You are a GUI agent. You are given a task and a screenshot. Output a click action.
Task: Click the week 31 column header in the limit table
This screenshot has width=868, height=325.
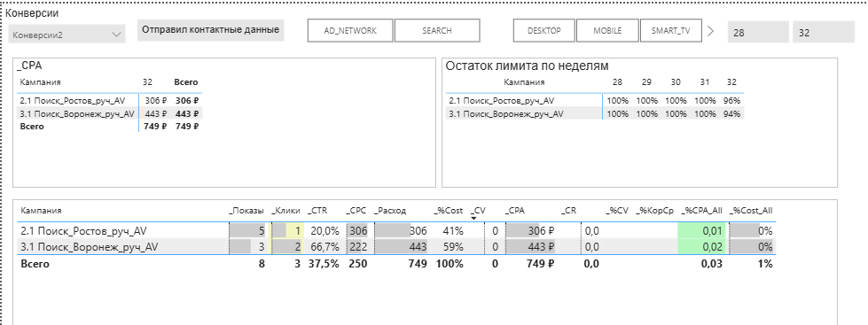[704, 82]
